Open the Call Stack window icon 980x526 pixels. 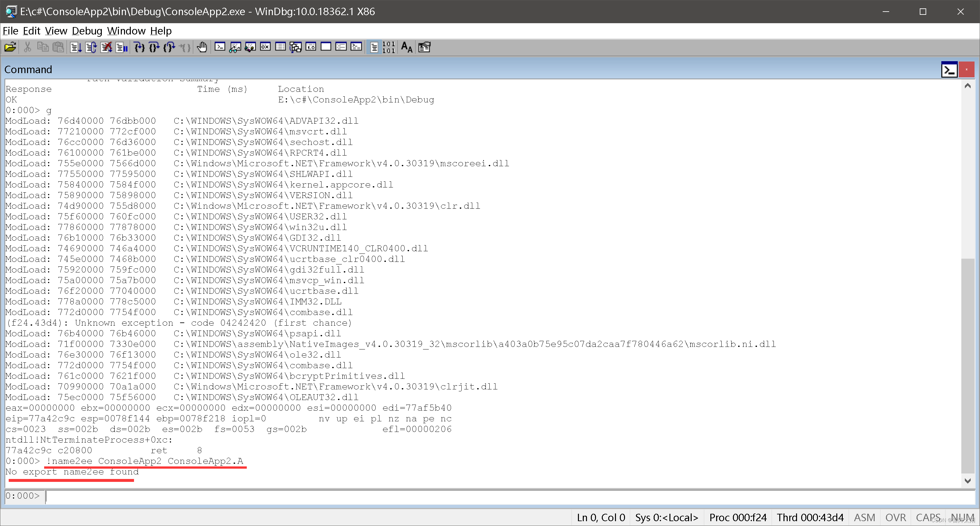[296, 47]
